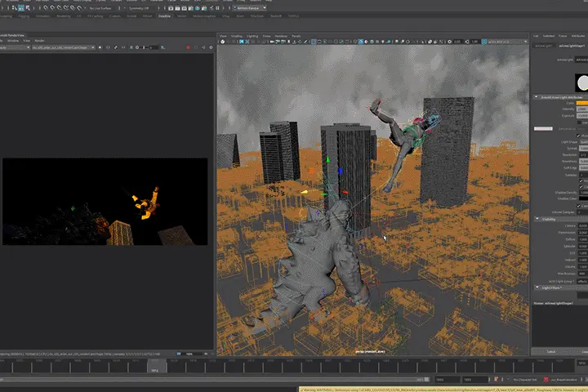Click the No Live Surface field
Viewport: 588px width, 392px height.
pos(100,8)
